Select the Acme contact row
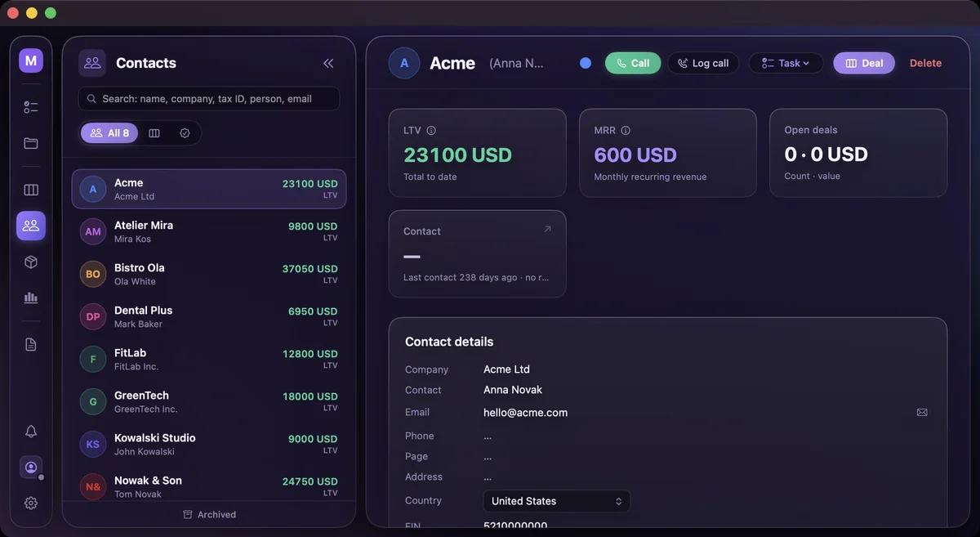The image size is (980, 537). (209, 190)
